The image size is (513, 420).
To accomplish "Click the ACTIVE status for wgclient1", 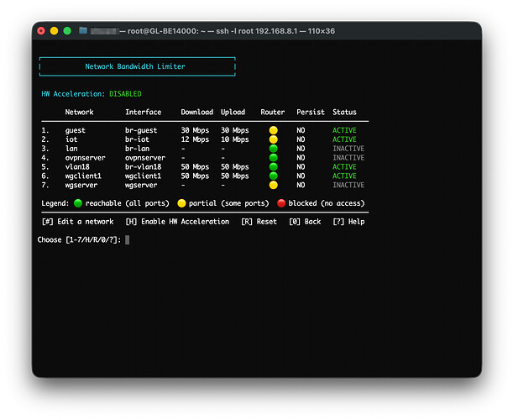I will (x=344, y=176).
